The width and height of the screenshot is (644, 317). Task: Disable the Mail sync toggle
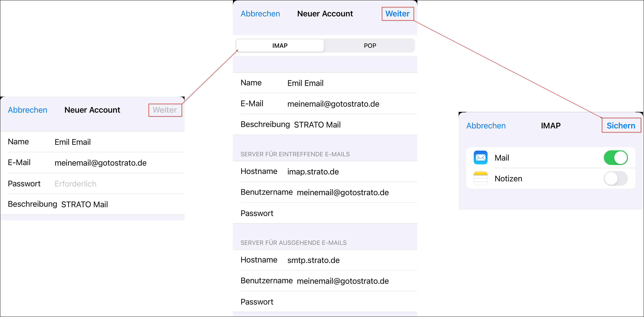[615, 158]
